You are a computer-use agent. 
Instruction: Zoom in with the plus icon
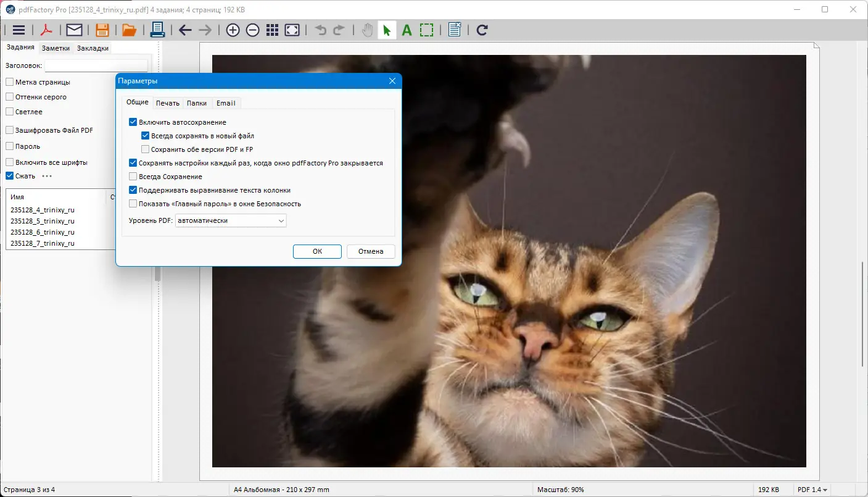click(233, 30)
